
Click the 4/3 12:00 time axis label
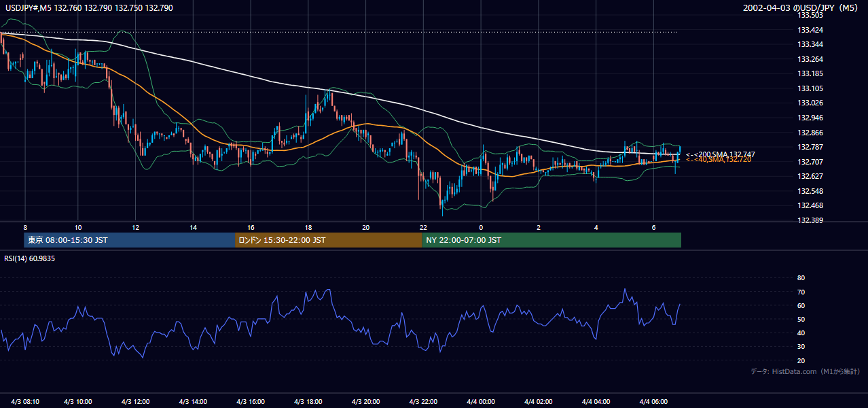pyautogui.click(x=136, y=401)
